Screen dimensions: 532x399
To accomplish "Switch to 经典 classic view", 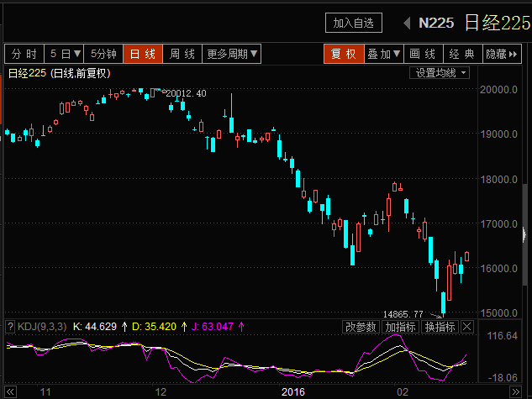I will click(463, 54).
